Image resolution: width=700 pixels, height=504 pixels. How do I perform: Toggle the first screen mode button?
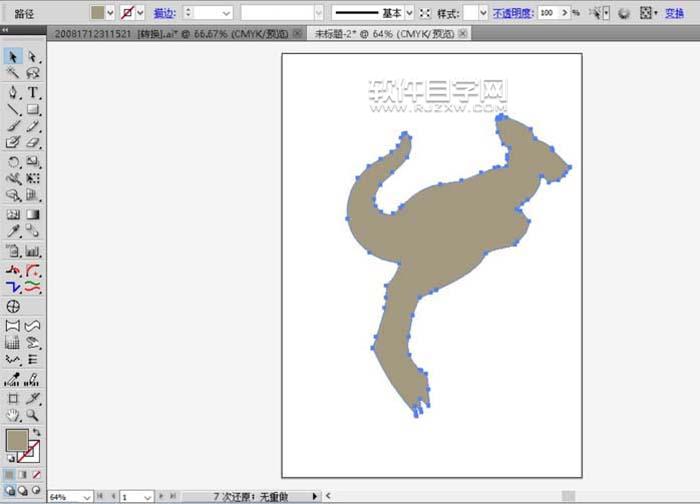[9, 491]
